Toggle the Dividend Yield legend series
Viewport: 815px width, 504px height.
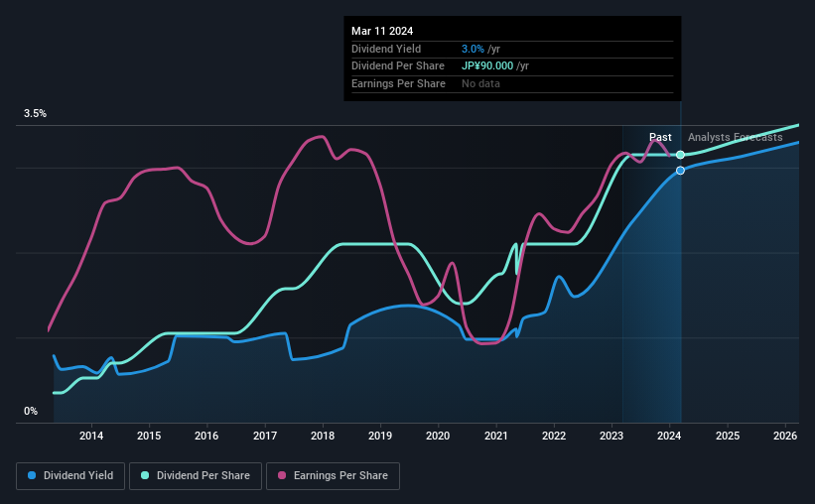[70, 476]
